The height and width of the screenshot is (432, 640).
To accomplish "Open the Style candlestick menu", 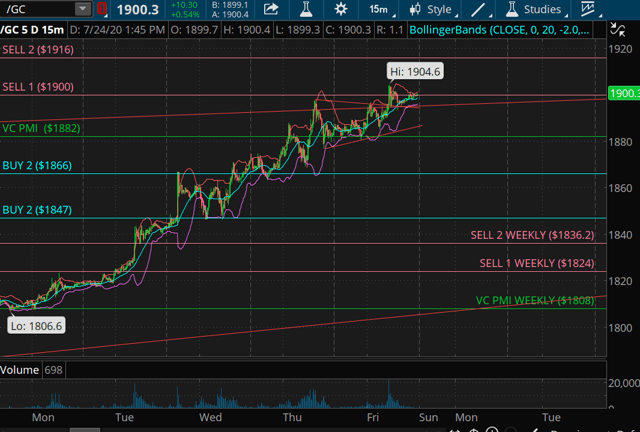I will pyautogui.click(x=433, y=9).
